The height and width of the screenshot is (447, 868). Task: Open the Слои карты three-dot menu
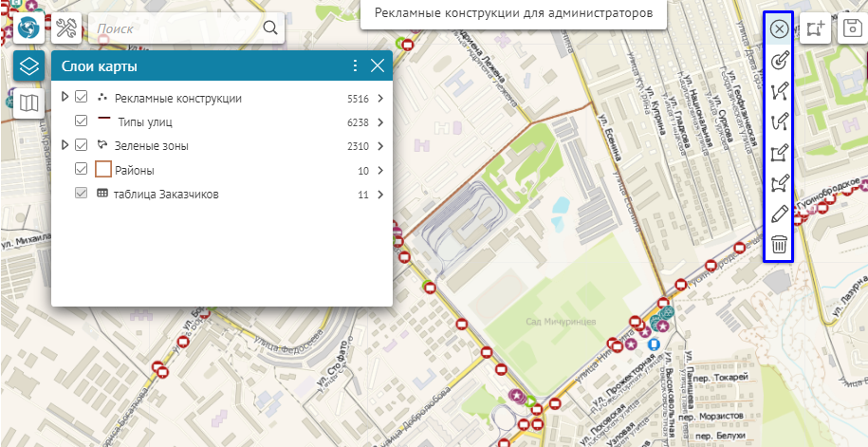click(355, 66)
